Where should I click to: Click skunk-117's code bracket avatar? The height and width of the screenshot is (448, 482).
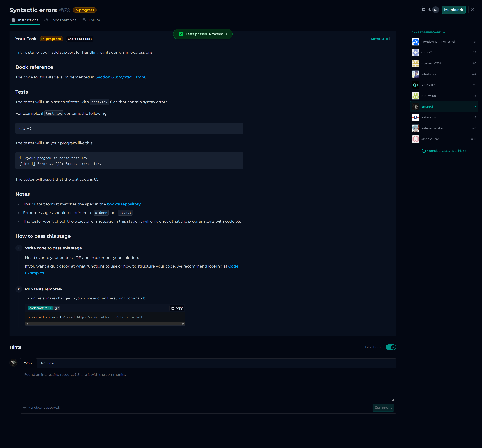click(416, 85)
